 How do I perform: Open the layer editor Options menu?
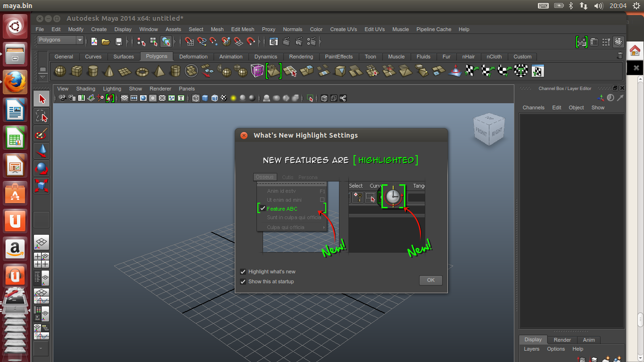[556, 349]
